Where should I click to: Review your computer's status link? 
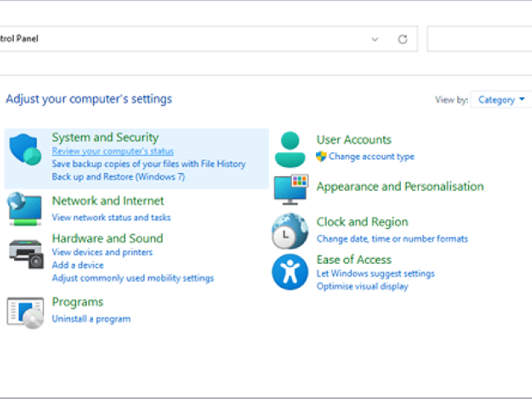pos(112,151)
